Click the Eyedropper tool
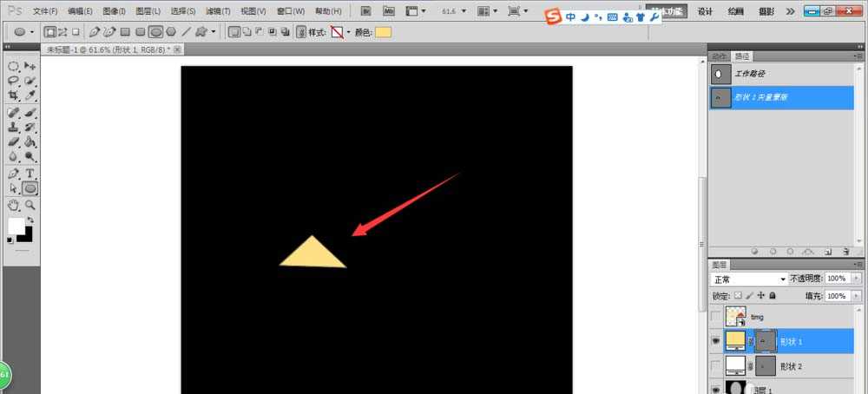868x394 pixels. point(30,95)
